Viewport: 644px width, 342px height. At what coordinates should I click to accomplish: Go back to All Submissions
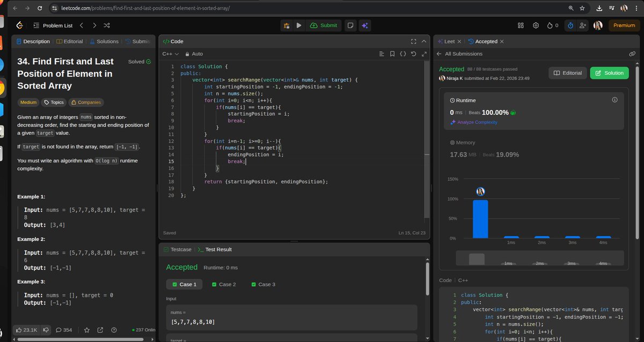pyautogui.click(x=459, y=54)
